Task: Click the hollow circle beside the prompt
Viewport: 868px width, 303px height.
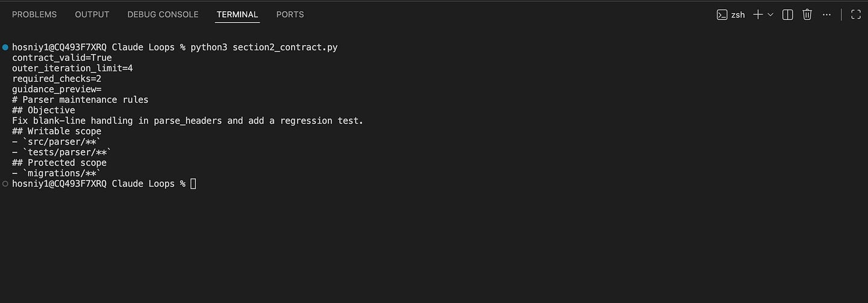Action: pos(5,183)
